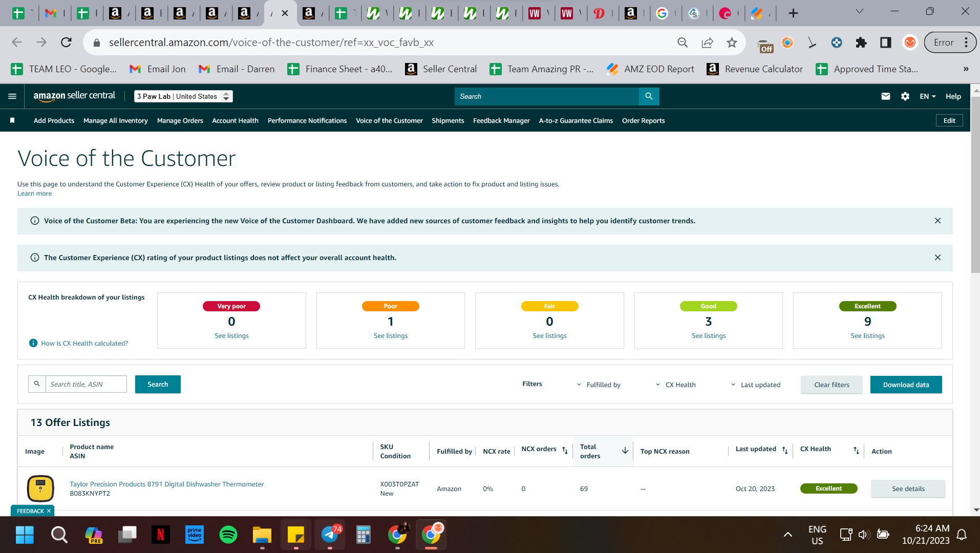Show hidden system tray icons
Image resolution: width=980 pixels, height=553 pixels.
point(788,535)
